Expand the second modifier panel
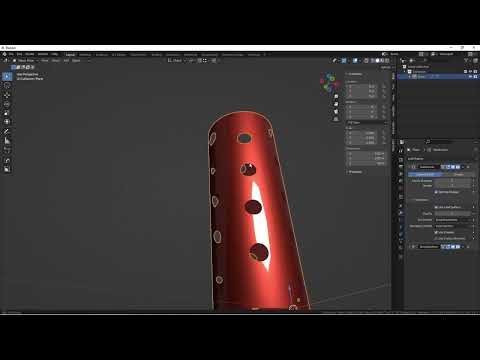The width and height of the screenshot is (480, 360). coord(410,247)
